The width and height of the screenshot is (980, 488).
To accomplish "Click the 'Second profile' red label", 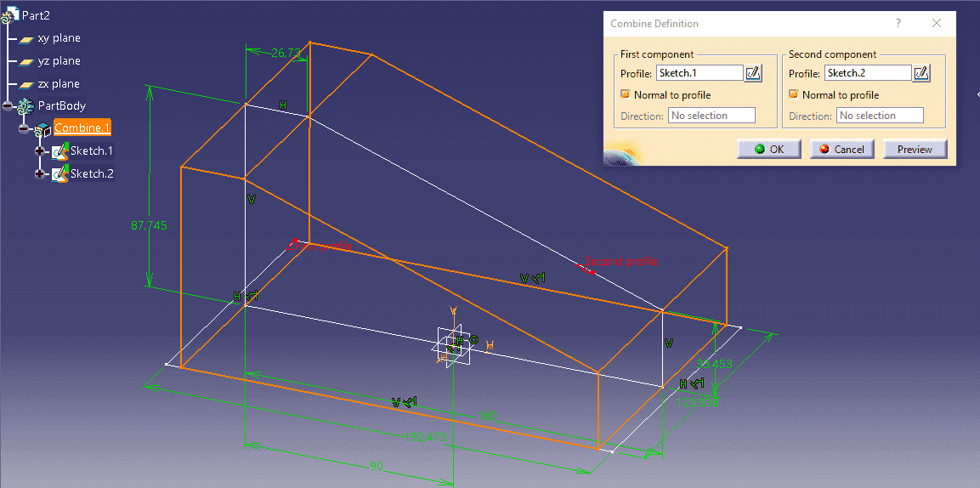I will click(620, 262).
